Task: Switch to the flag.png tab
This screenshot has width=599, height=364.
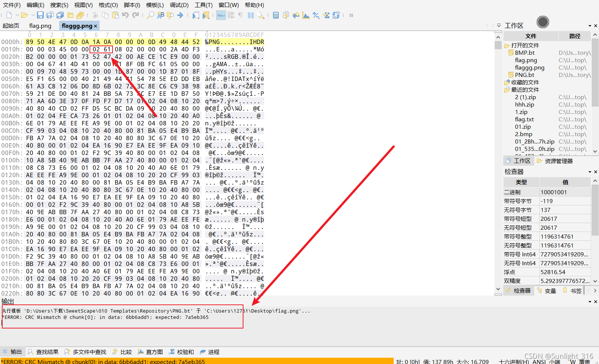Action: (x=40, y=26)
